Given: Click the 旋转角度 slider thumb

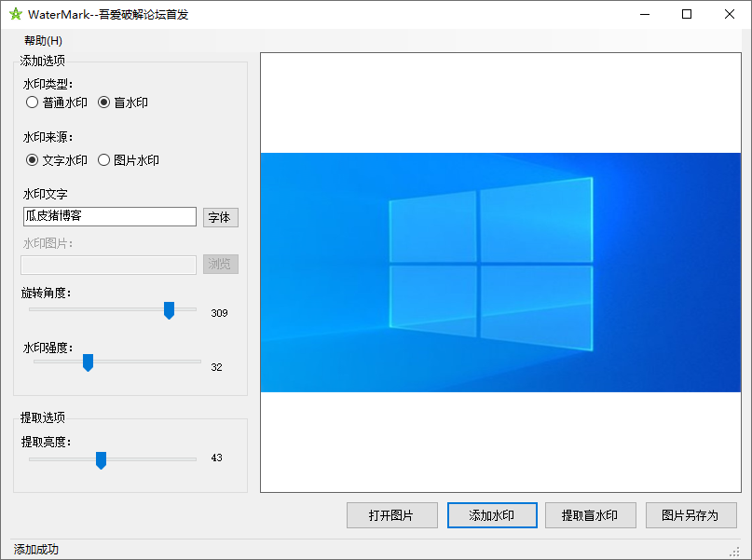Looking at the screenshot, I should 169,310.
